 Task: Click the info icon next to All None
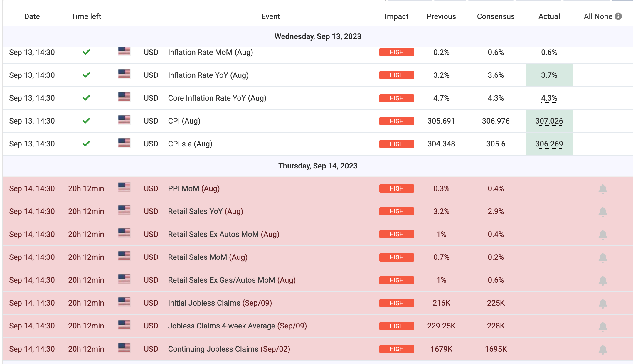tap(618, 16)
